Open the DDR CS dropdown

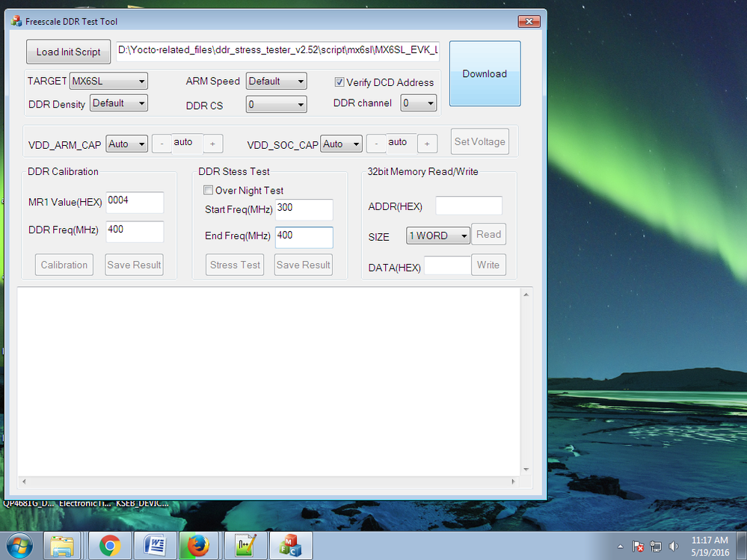click(277, 104)
